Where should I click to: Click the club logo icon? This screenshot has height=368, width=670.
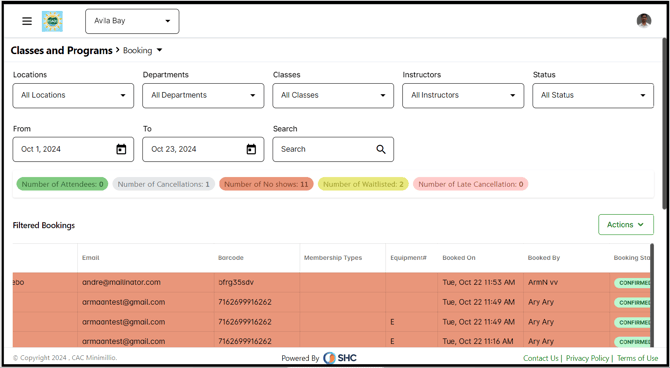point(52,21)
